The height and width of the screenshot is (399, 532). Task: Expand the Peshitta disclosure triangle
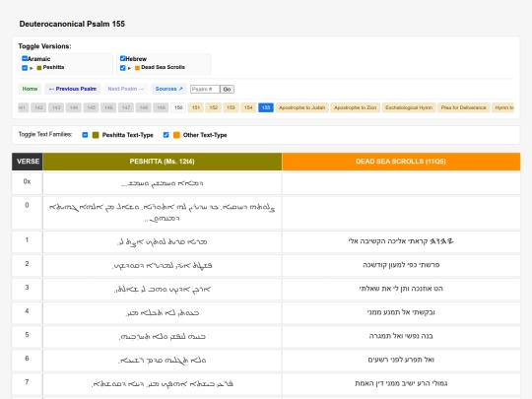(x=32, y=68)
